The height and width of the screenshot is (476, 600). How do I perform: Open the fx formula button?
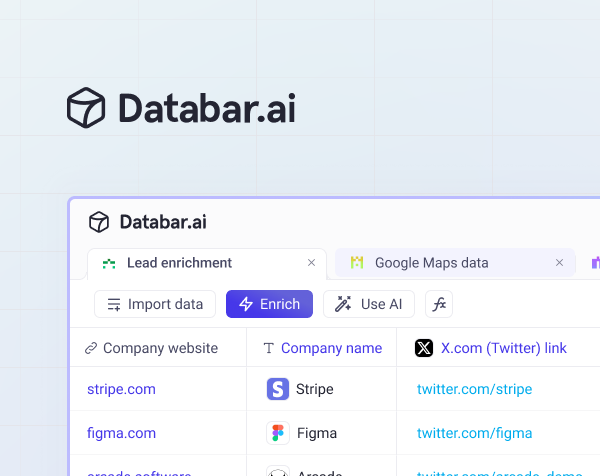(x=439, y=304)
